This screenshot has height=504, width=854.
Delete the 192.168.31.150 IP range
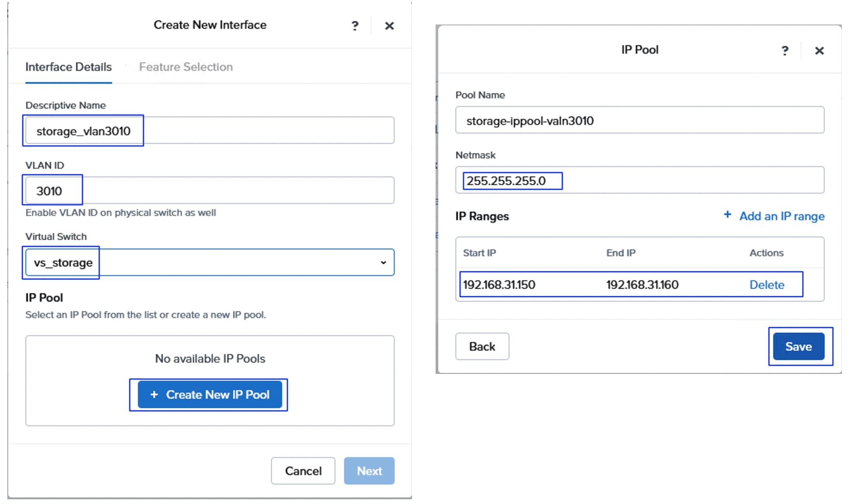point(766,285)
